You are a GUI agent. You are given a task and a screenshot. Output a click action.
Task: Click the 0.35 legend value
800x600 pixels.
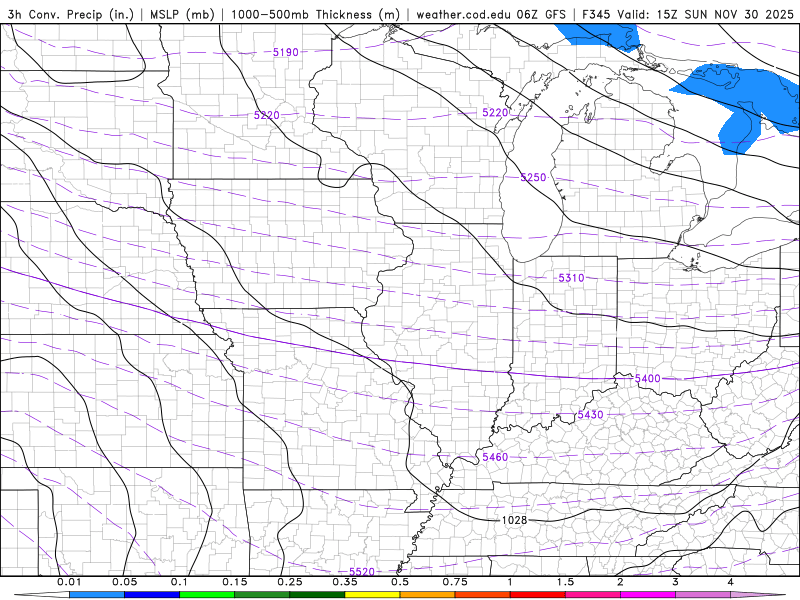click(x=345, y=582)
